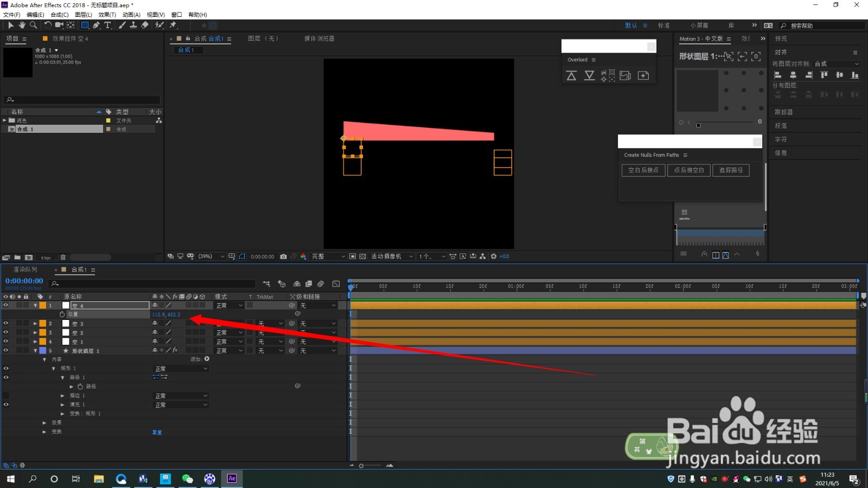Click the Overlord push to Illustrator icon
Image resolution: width=868 pixels, height=488 pixels.
click(x=571, y=76)
